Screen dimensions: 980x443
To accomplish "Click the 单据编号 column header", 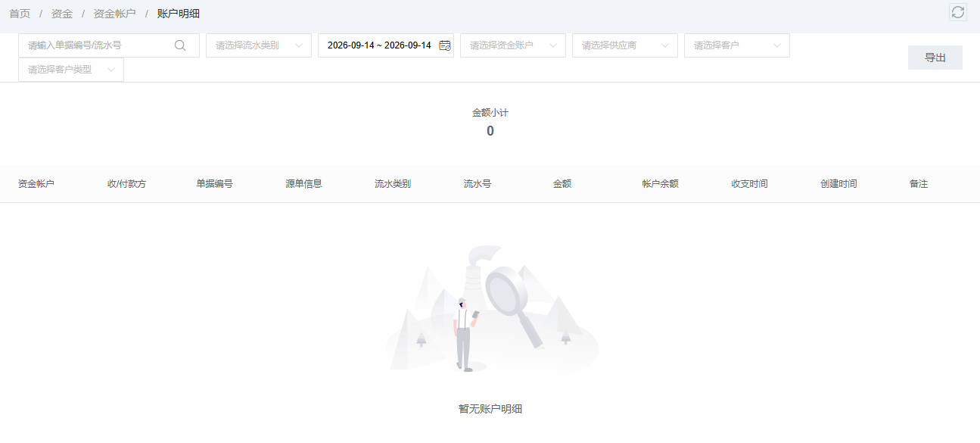I will click(215, 184).
